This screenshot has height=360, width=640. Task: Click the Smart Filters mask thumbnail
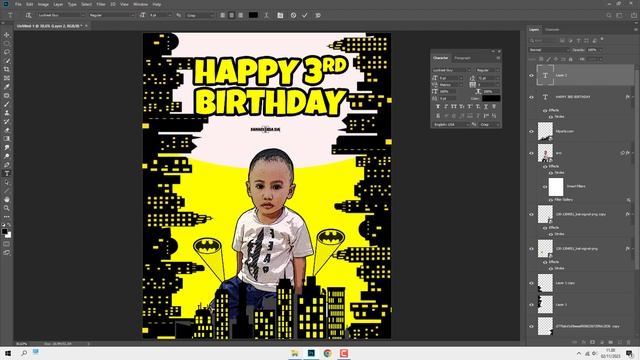point(556,187)
